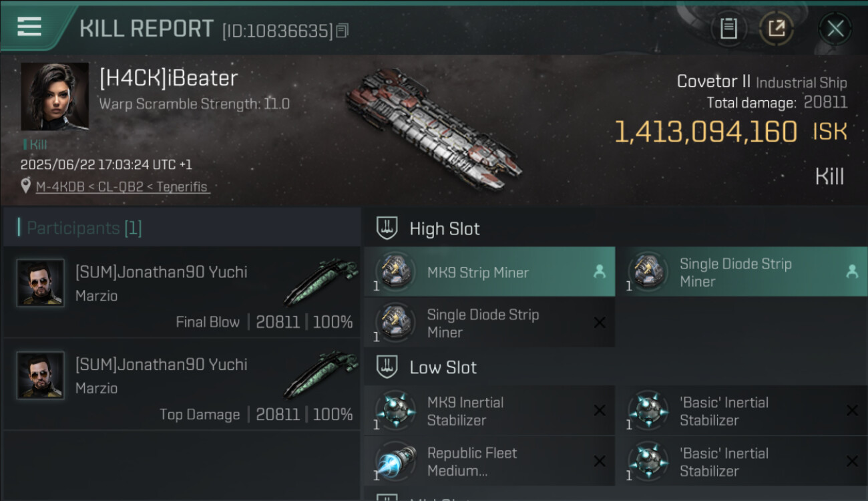Collapse the Low Slot section
The width and height of the screenshot is (868, 501).
444,367
